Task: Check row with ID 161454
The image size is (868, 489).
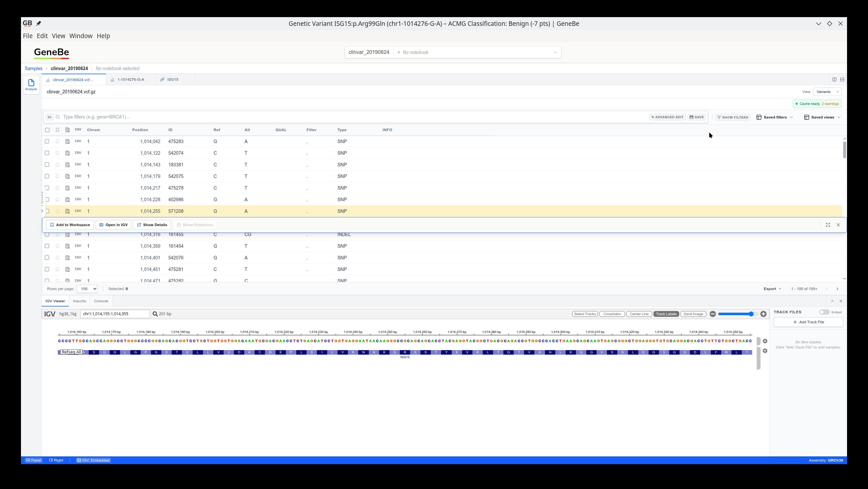Action: click(x=47, y=246)
